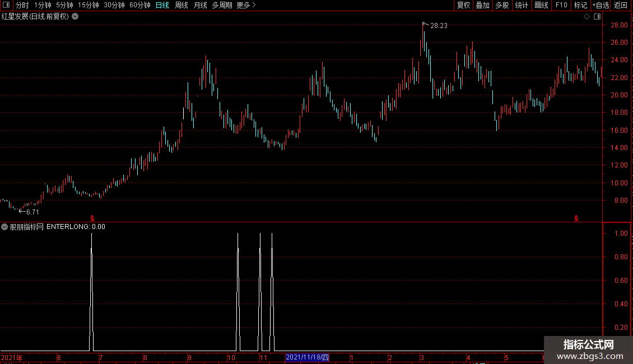Click the 复权 button
The width and height of the screenshot is (633, 364).
(x=463, y=5)
